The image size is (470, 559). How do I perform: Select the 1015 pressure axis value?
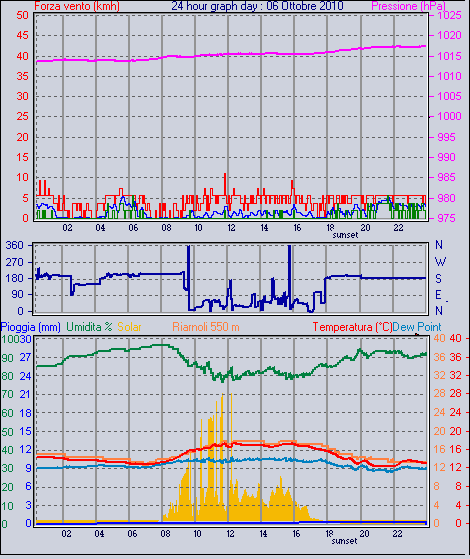tap(449, 56)
